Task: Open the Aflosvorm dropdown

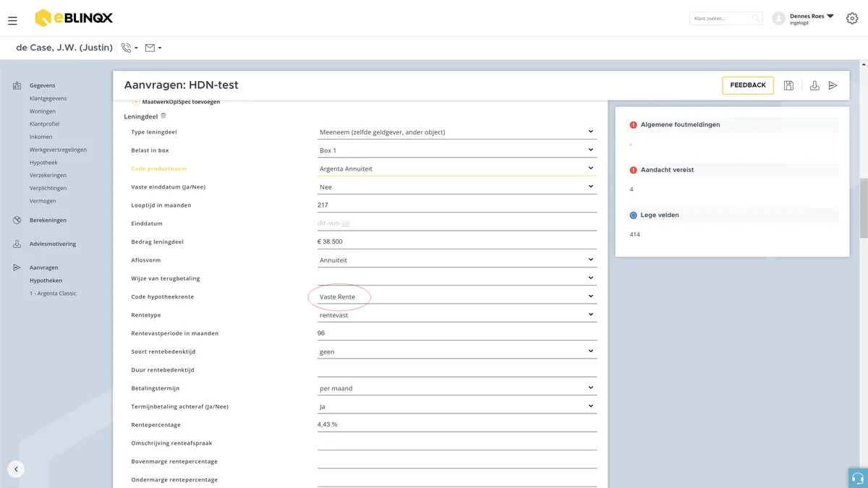Action: [456, 260]
